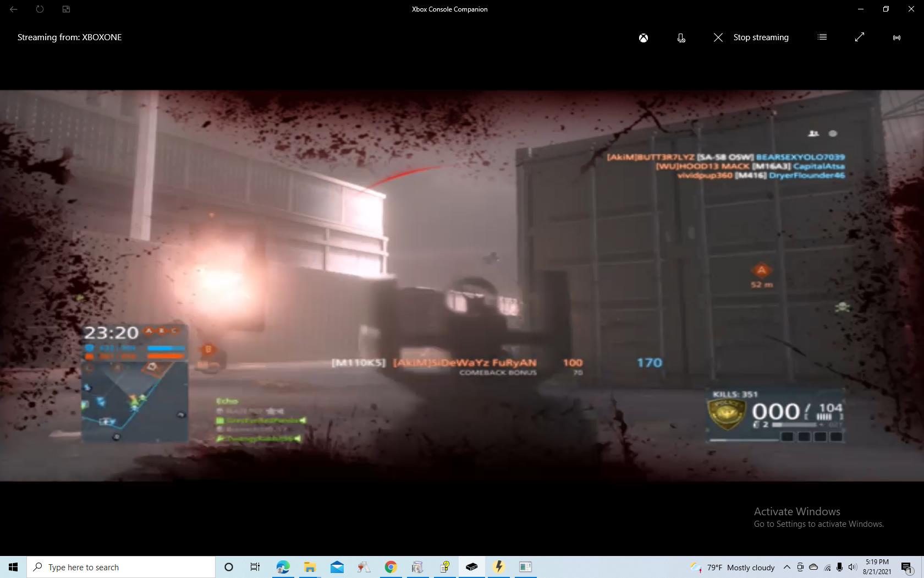This screenshot has width=924, height=578.
Task: Open Task View on the taskbar
Action: (x=255, y=567)
